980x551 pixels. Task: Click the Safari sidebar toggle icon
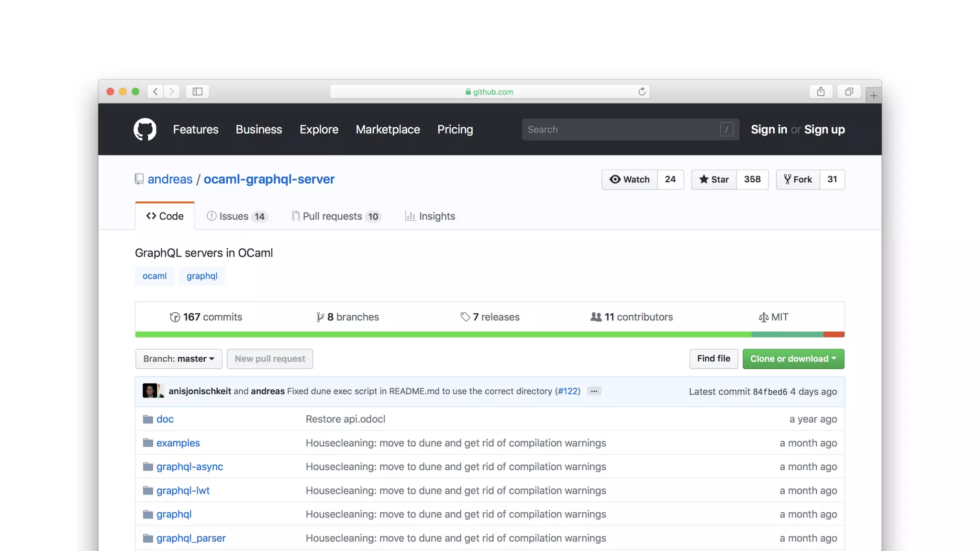pos(197,91)
